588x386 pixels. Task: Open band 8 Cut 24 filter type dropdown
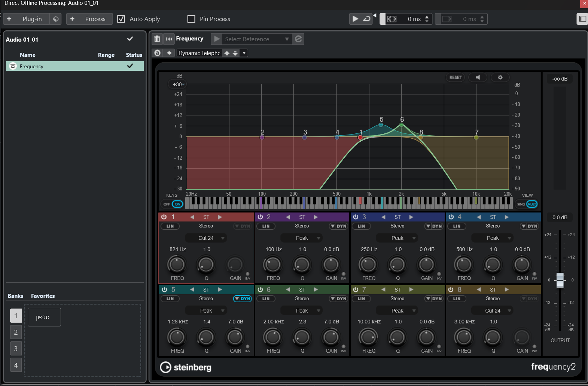pyautogui.click(x=493, y=311)
